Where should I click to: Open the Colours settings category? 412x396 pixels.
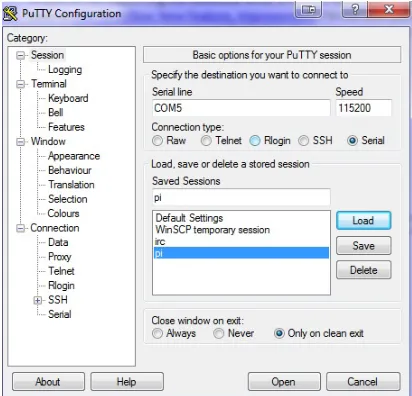point(63,213)
